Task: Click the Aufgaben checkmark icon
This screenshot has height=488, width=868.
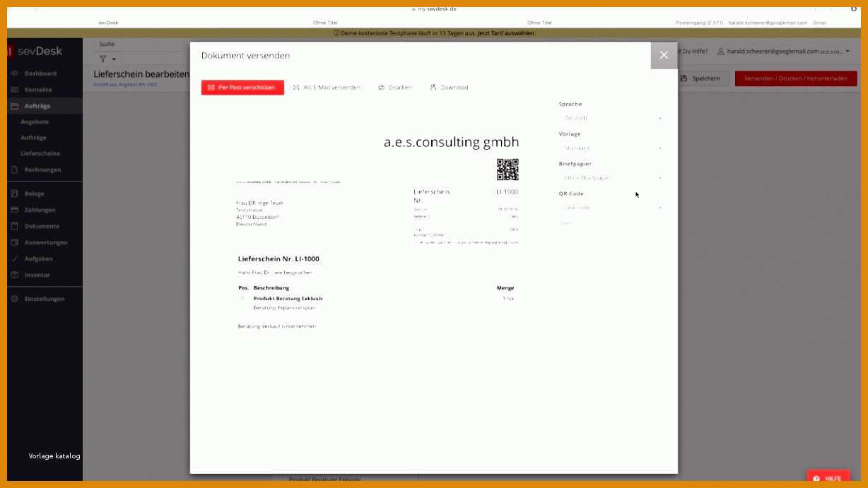Action: point(15,258)
